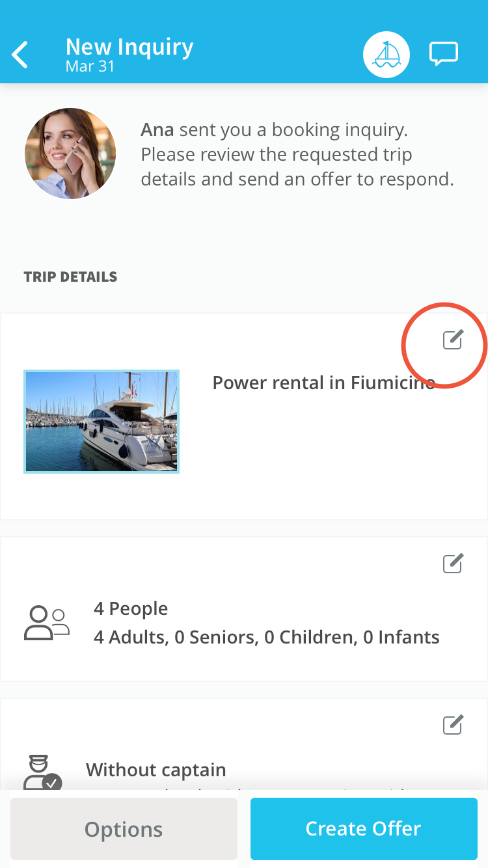The width and height of the screenshot is (488, 868).
Task: Click the Create Offer button
Action: point(364,829)
